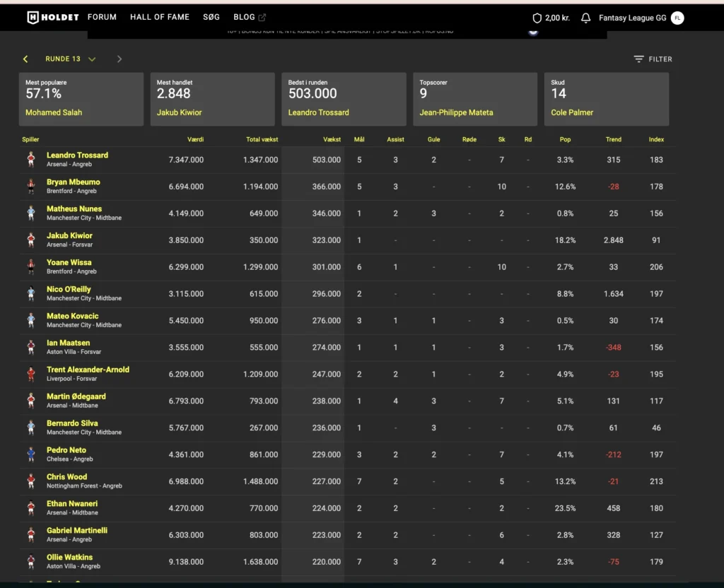The image size is (724, 588).
Task: Click the Filter lines icon
Action: point(638,59)
